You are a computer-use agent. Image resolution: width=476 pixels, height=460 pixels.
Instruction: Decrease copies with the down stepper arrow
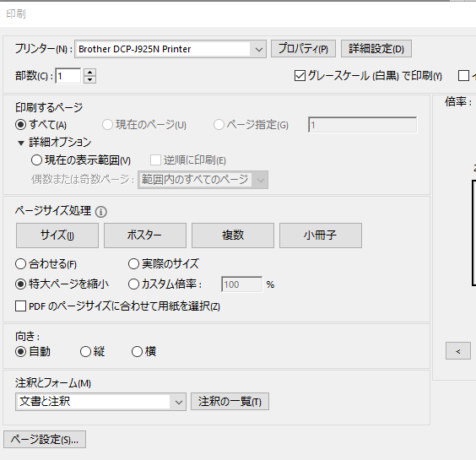click(89, 79)
